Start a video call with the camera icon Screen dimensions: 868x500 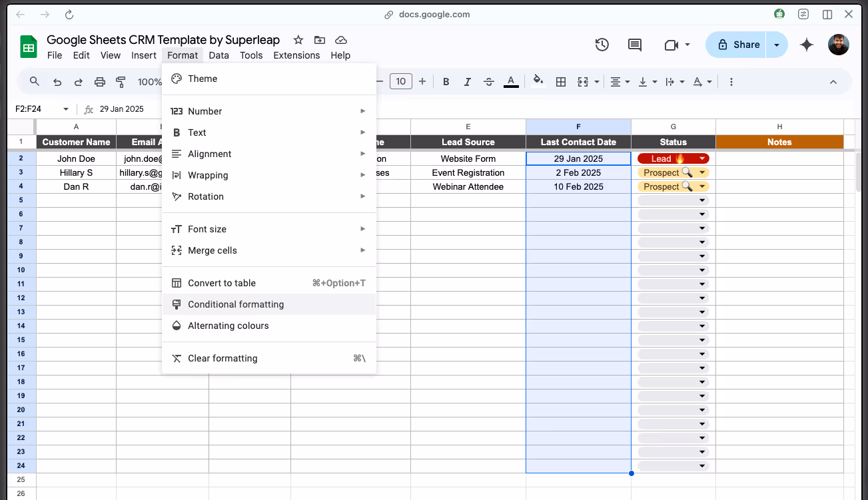(671, 45)
